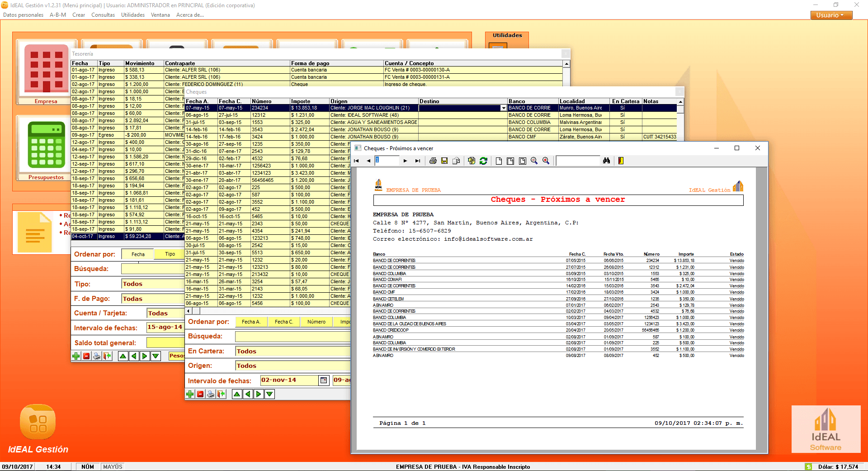
Task: Open the Datos personales menu
Action: click(23, 15)
